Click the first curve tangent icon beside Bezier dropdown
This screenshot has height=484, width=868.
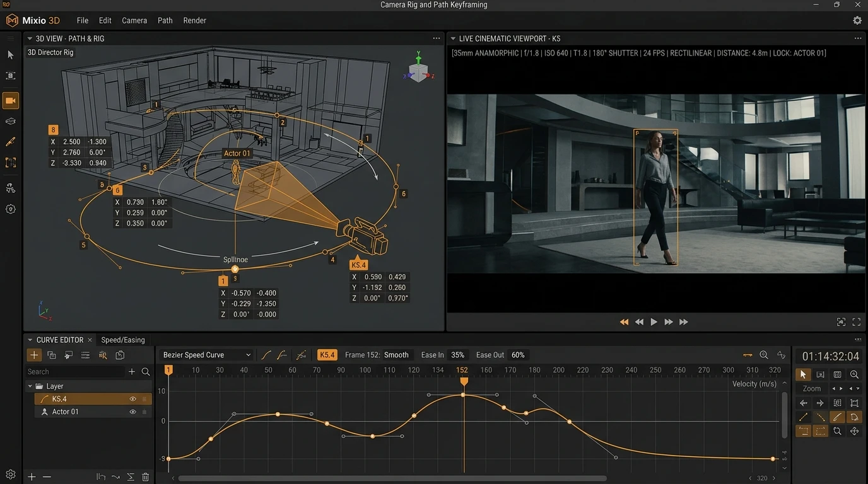(x=266, y=355)
